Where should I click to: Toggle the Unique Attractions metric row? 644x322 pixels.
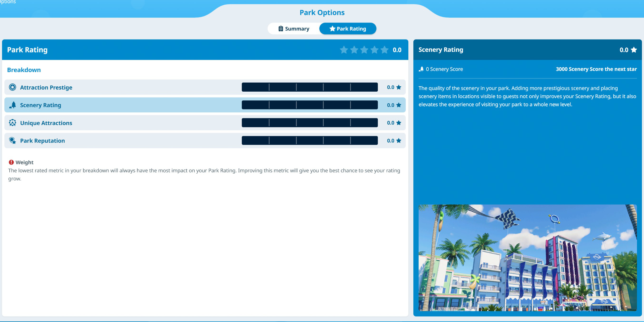(x=204, y=122)
